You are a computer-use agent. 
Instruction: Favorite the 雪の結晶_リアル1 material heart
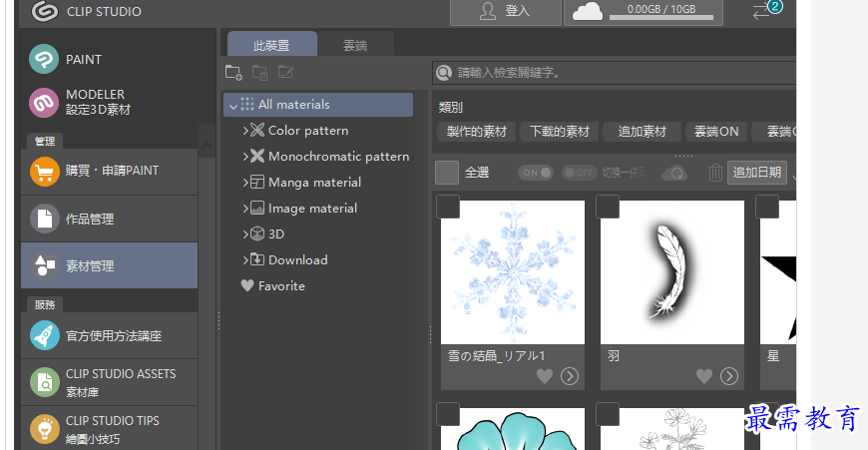coord(545,376)
